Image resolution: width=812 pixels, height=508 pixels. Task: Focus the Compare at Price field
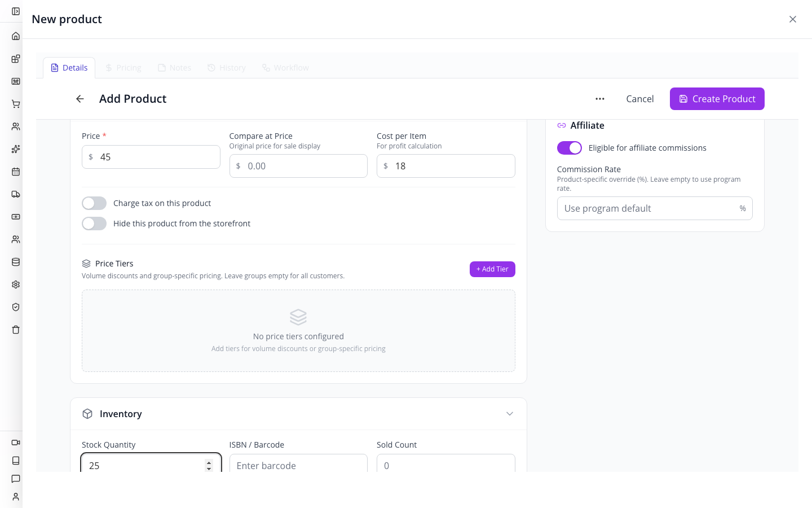coord(298,166)
